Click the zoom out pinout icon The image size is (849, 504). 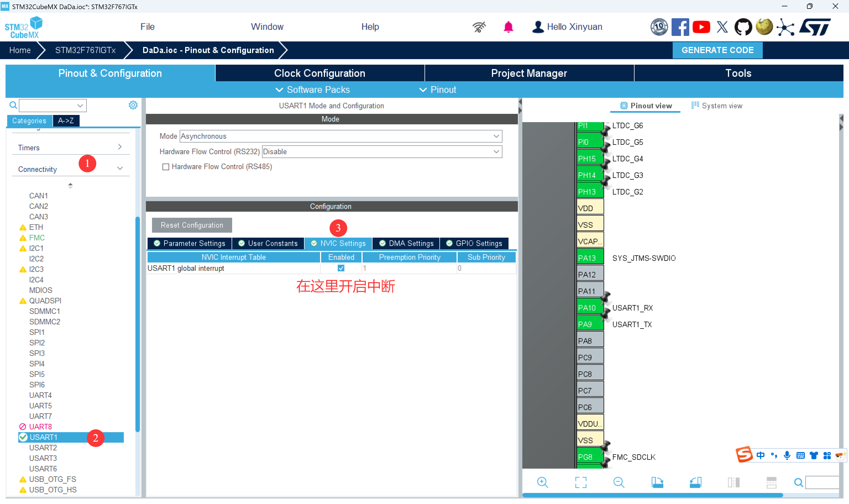[x=619, y=482]
